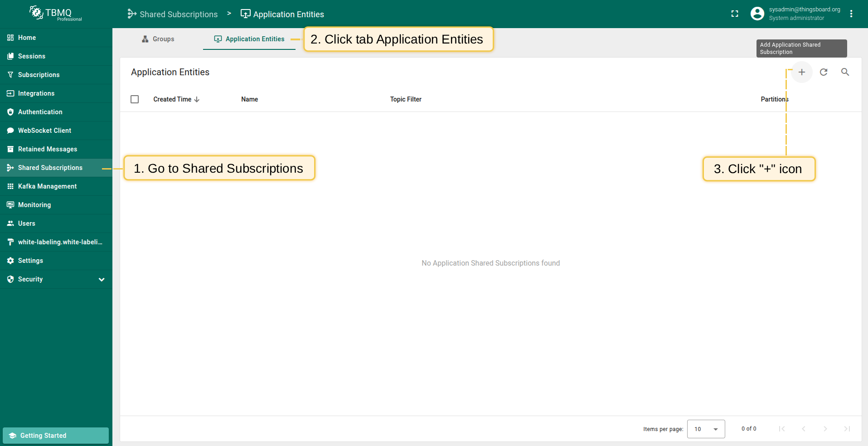Select all rows checkbox in header
The image size is (868, 446).
135,99
